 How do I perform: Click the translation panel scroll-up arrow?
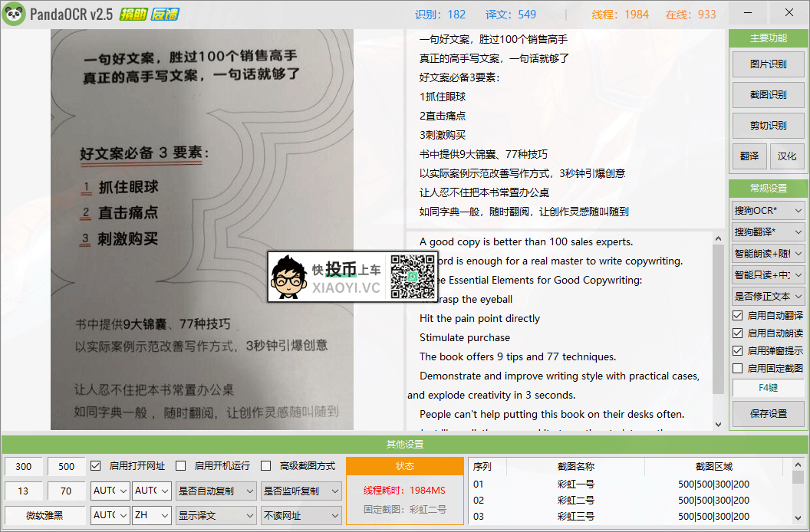point(718,238)
